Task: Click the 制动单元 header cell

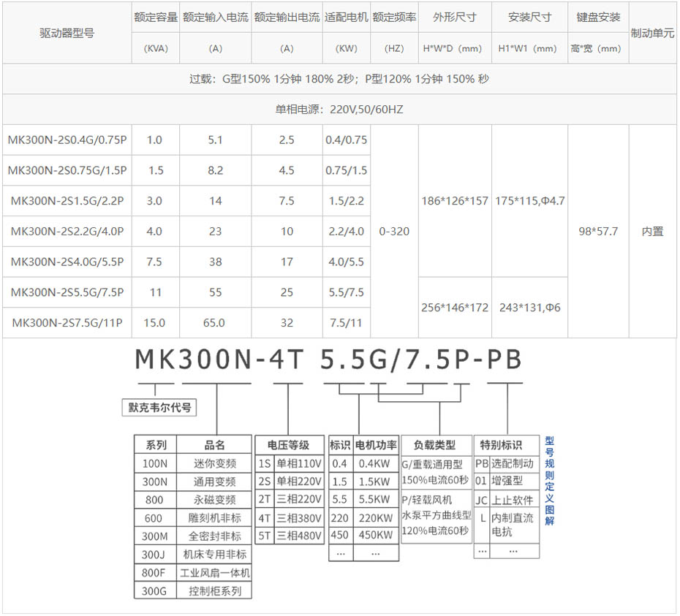Action: coord(654,33)
